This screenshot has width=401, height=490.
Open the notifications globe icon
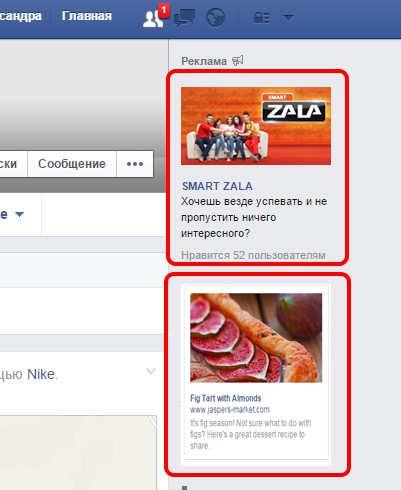coord(215,17)
